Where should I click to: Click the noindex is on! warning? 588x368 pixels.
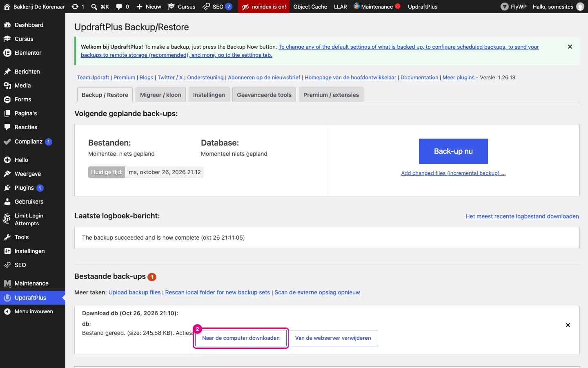(264, 7)
